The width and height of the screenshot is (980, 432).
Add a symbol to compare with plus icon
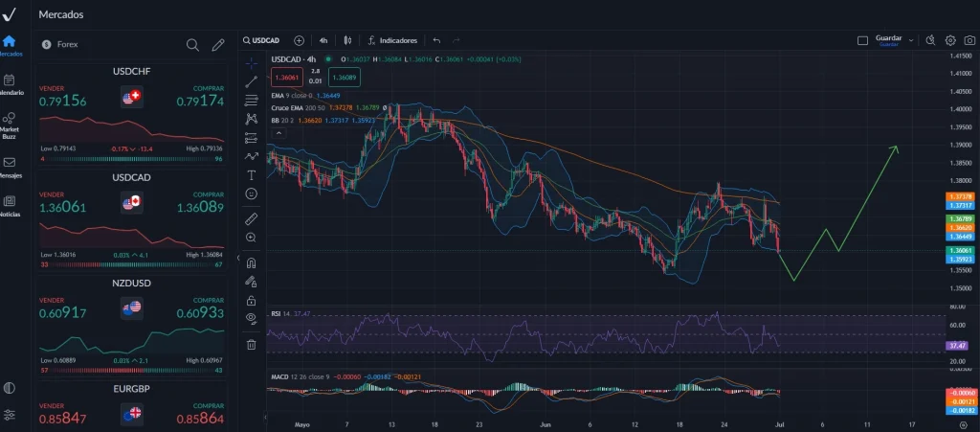click(x=300, y=40)
